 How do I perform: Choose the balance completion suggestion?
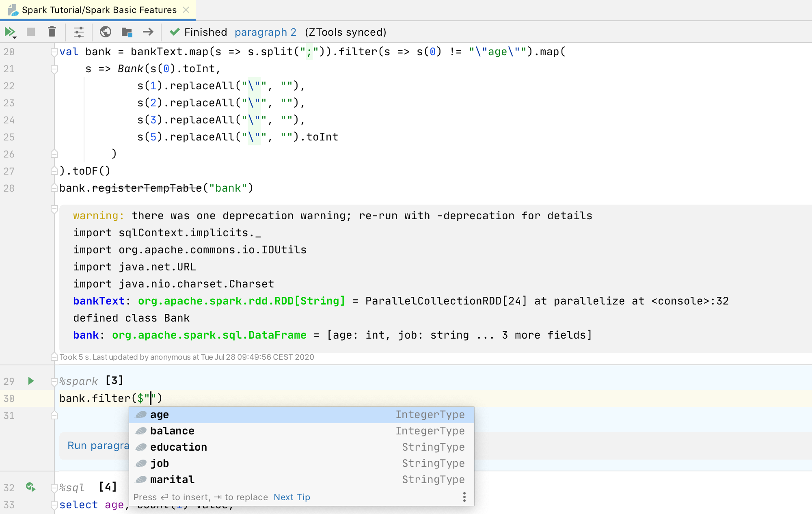click(301, 431)
